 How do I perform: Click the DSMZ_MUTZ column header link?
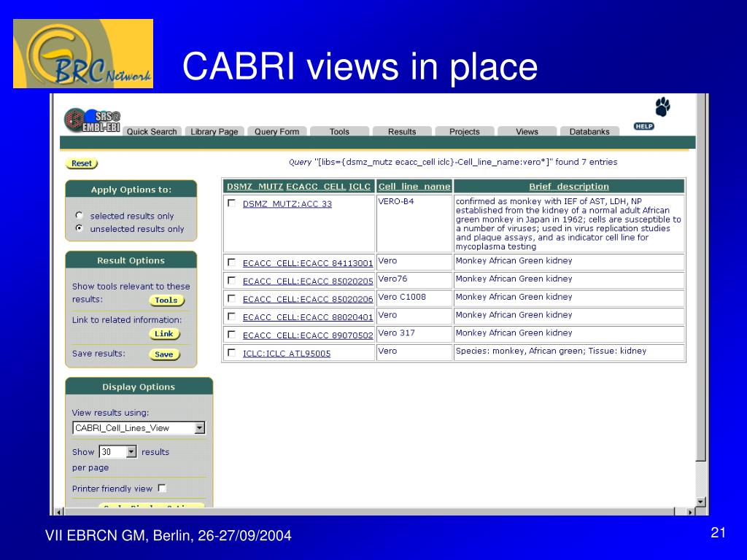(255, 187)
